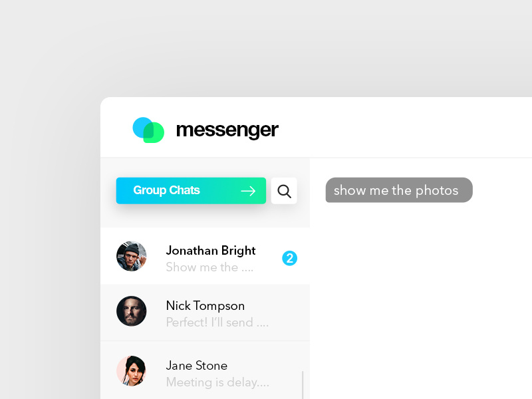Click the "Show me the ...." message preview
The image size is (532, 399).
click(209, 267)
